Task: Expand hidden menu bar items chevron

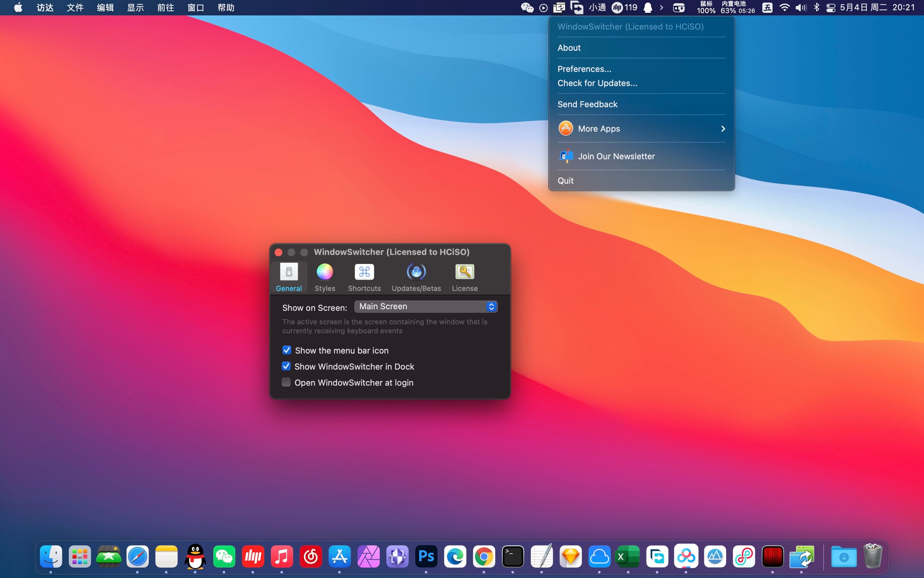Action: pos(661,8)
